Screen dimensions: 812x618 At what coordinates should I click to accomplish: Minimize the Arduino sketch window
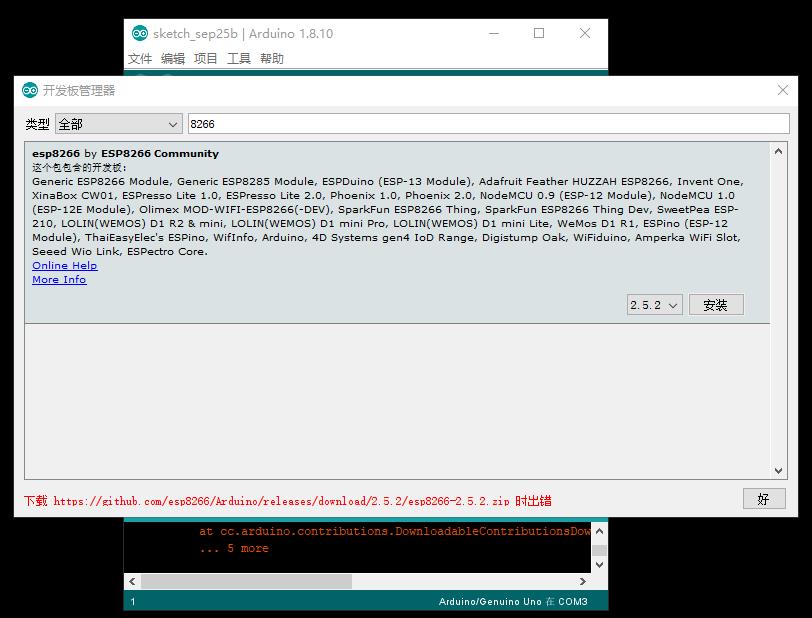click(x=494, y=33)
